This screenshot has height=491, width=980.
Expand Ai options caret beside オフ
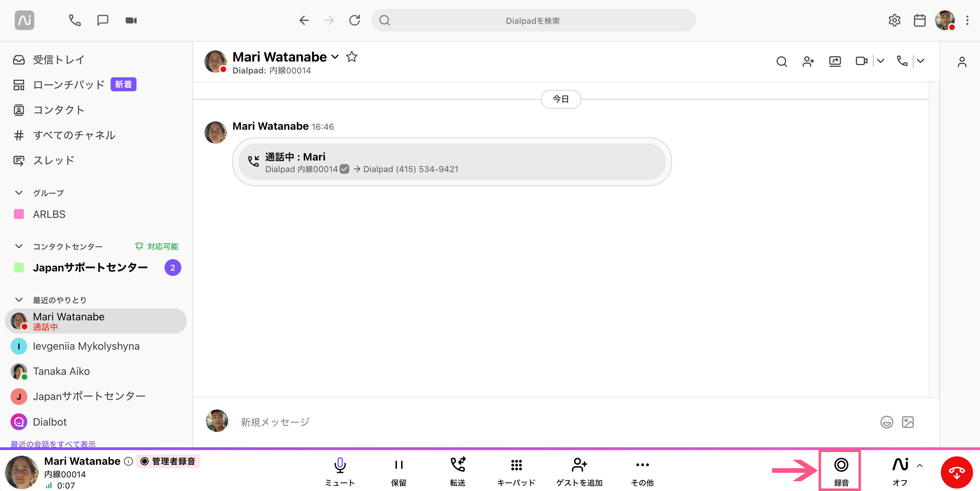(920, 465)
